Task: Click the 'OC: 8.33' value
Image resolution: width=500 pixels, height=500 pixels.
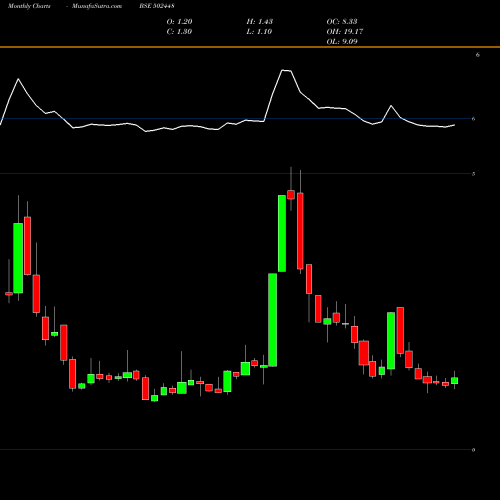Action: [342, 21]
